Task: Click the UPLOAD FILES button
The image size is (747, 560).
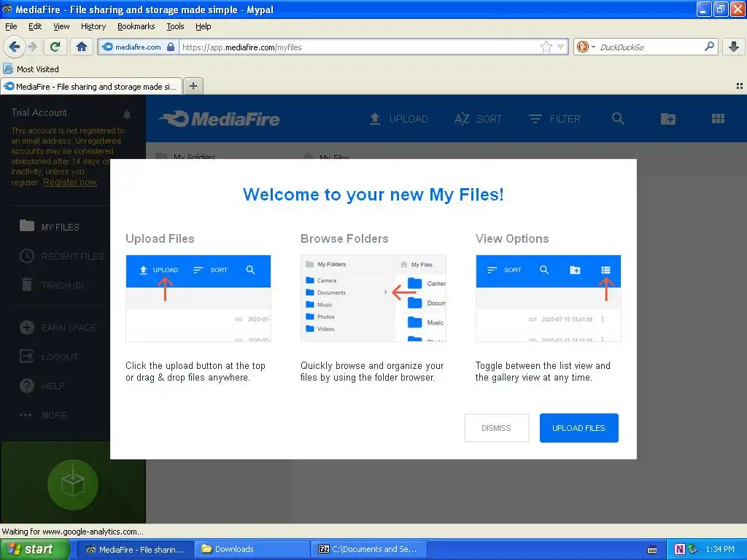Action: coord(578,427)
